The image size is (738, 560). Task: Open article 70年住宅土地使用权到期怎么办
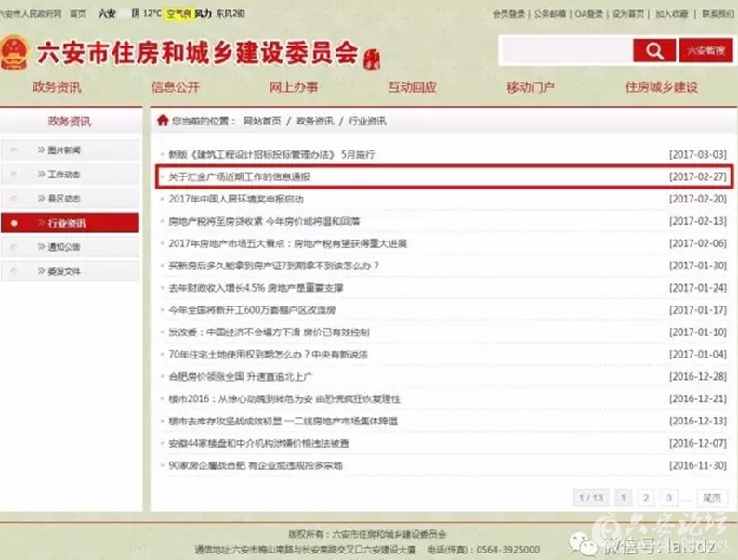[x=268, y=355]
